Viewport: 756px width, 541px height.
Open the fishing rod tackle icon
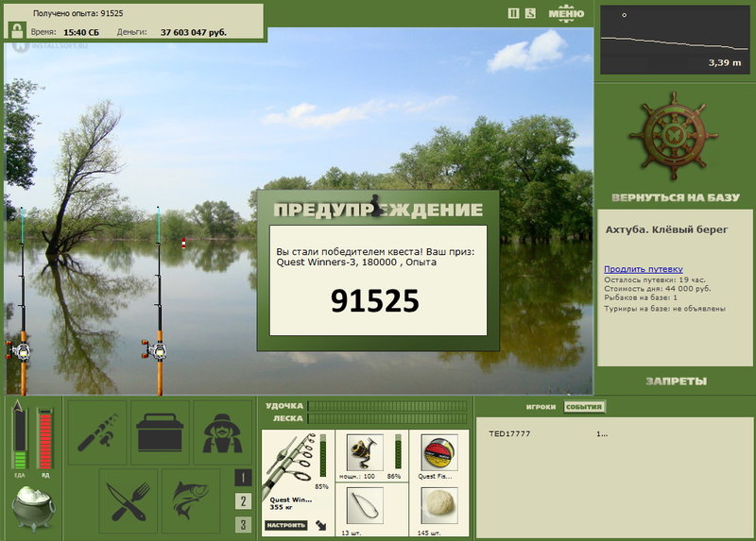97,432
